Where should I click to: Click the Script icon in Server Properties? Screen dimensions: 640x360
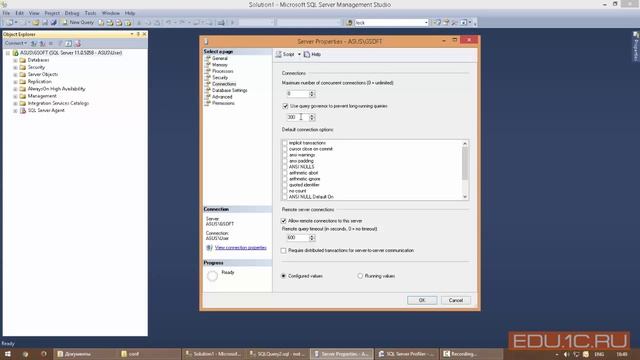[279, 54]
